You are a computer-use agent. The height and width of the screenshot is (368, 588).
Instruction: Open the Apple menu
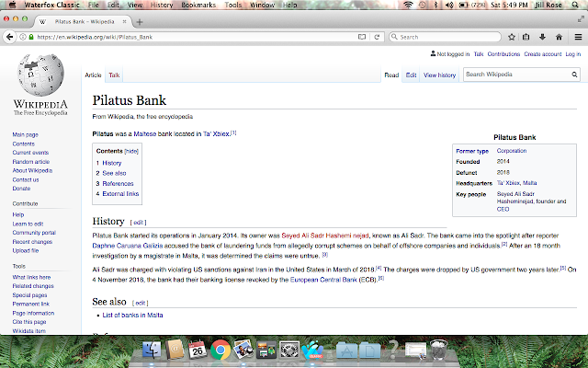(x=12, y=5)
